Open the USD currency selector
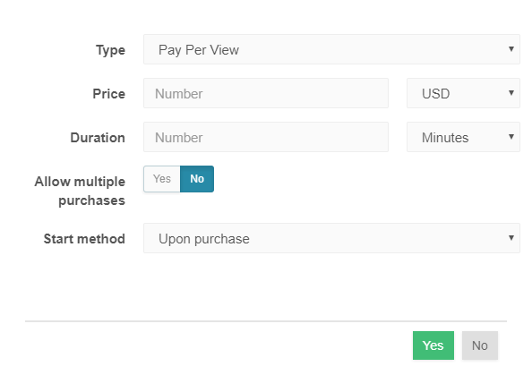This screenshot has height=392, width=532. click(x=463, y=93)
